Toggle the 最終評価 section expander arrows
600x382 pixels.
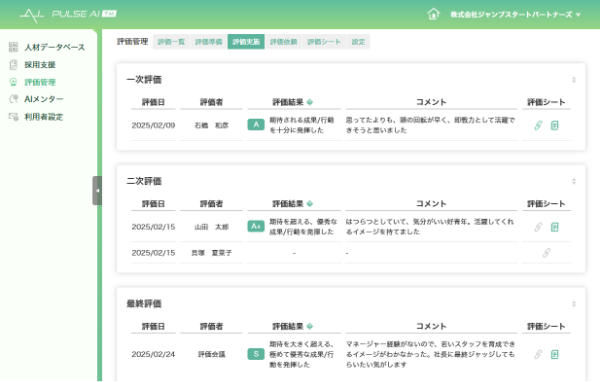pyautogui.click(x=574, y=304)
